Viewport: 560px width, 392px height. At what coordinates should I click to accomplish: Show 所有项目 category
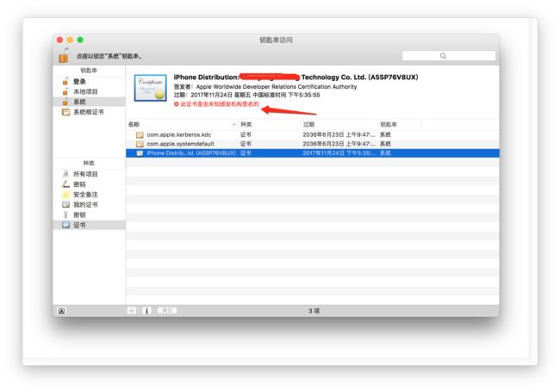click(x=89, y=174)
